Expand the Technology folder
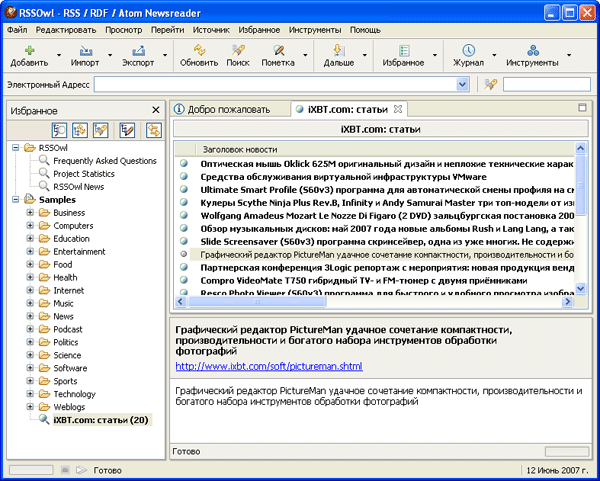The height and width of the screenshot is (481, 600). tap(30, 394)
